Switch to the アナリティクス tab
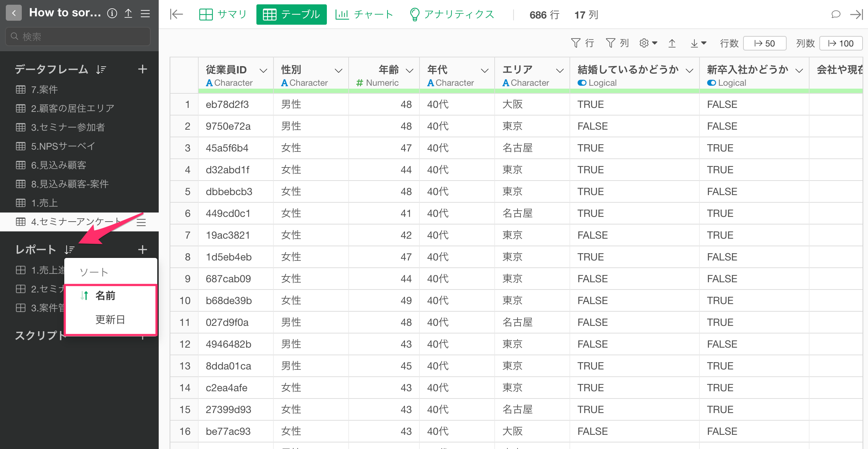 tap(452, 15)
